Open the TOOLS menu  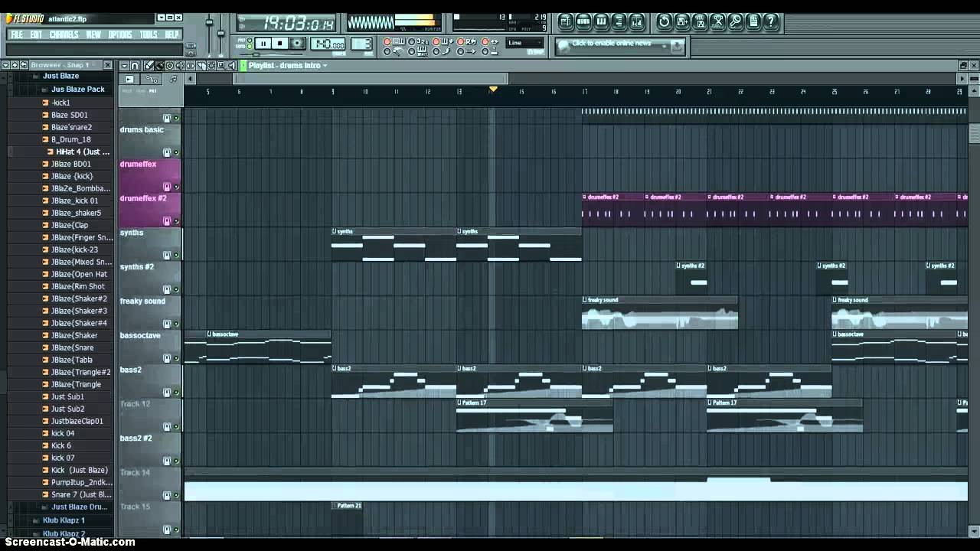[x=149, y=34]
